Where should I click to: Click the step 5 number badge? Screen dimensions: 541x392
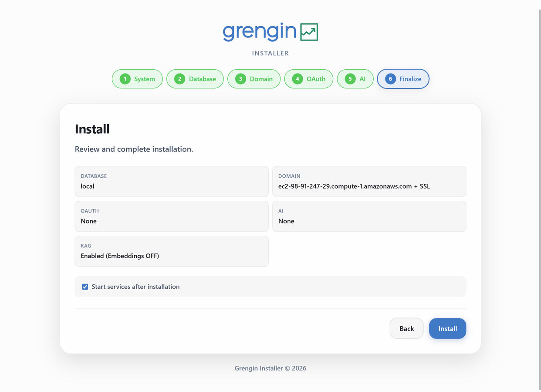tap(350, 79)
